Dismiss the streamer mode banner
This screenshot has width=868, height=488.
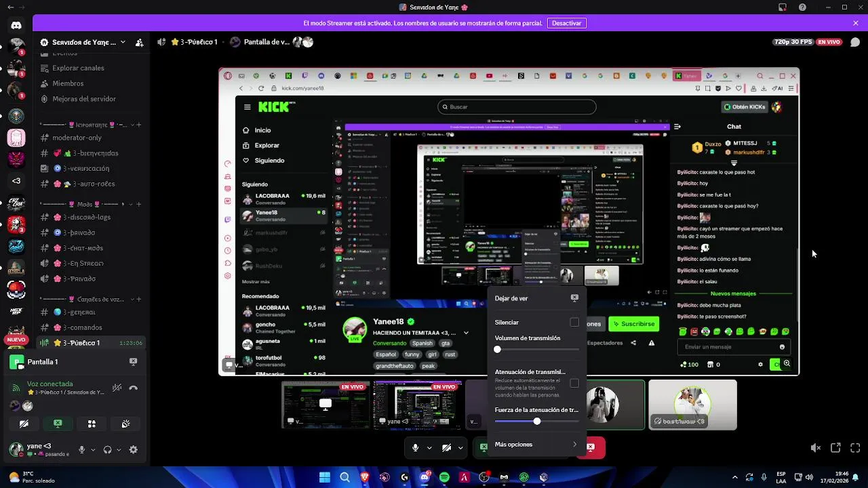[856, 23]
